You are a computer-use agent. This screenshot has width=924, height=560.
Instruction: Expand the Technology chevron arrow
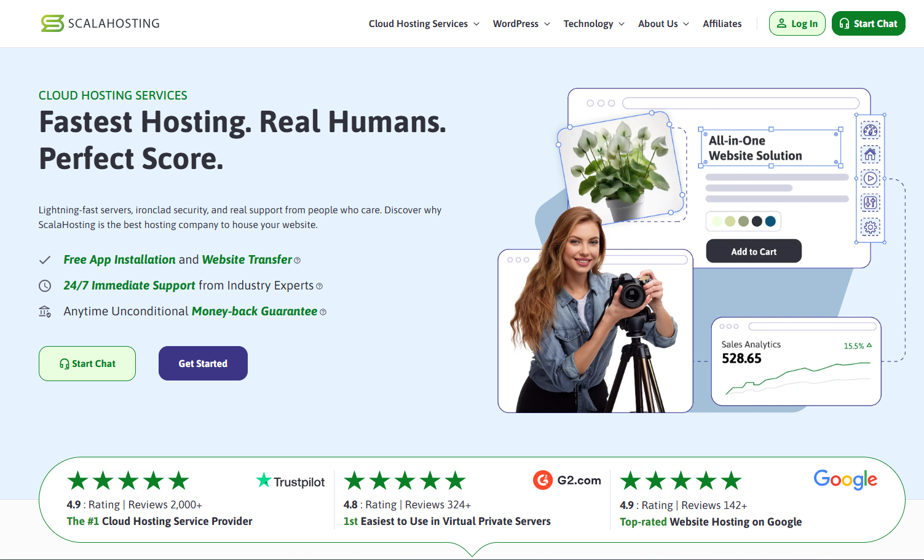click(622, 24)
